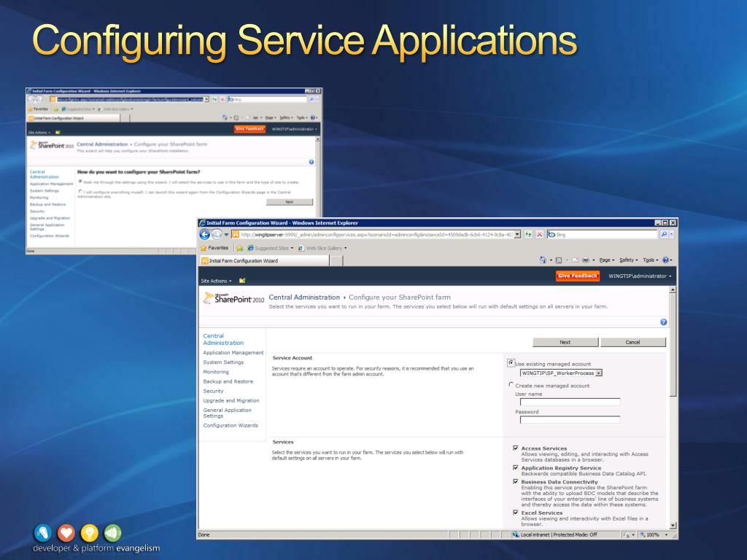Click the search magnifier icon in back window
This screenshot has height=560, width=747.
point(311,99)
